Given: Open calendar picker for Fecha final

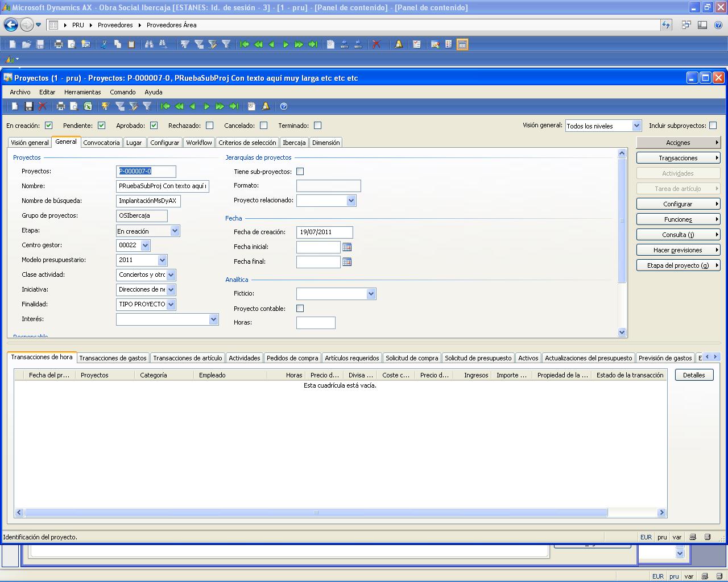Looking at the screenshot, I should pyautogui.click(x=347, y=261).
